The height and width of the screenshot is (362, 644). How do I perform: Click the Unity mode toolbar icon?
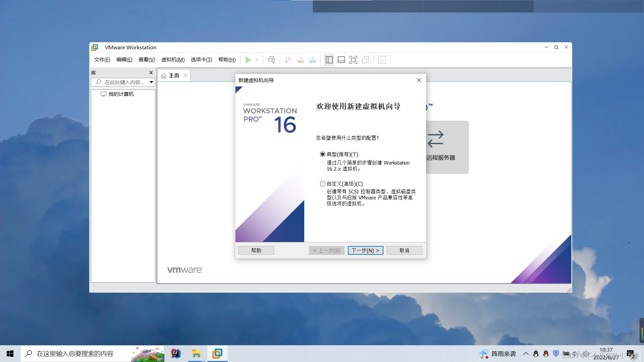(365, 60)
